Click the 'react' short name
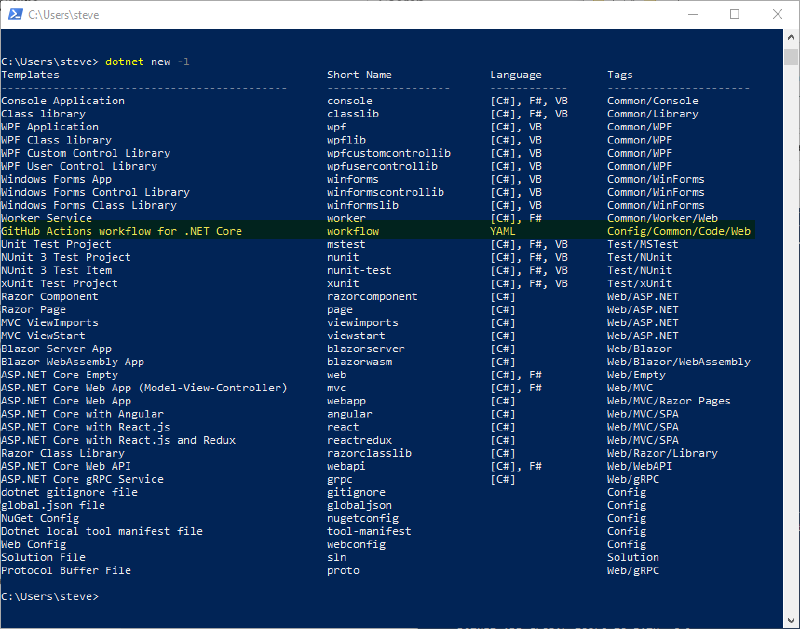This screenshot has height=629, width=800. pyautogui.click(x=343, y=427)
